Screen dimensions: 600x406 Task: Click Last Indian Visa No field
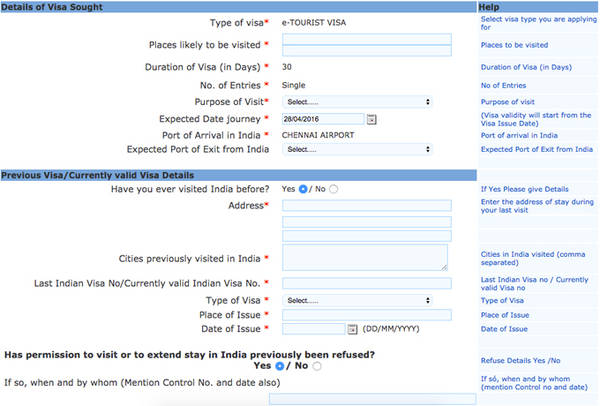point(367,284)
